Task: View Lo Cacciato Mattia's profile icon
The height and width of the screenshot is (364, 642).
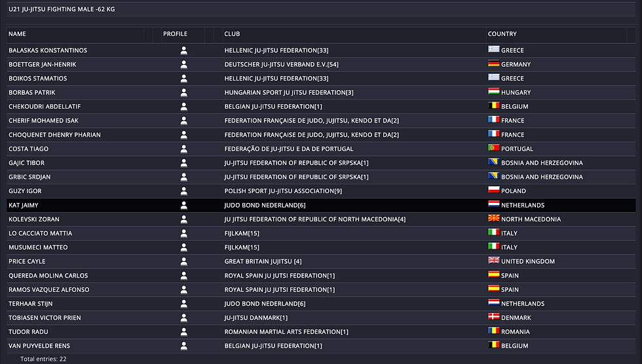Action: click(x=184, y=233)
